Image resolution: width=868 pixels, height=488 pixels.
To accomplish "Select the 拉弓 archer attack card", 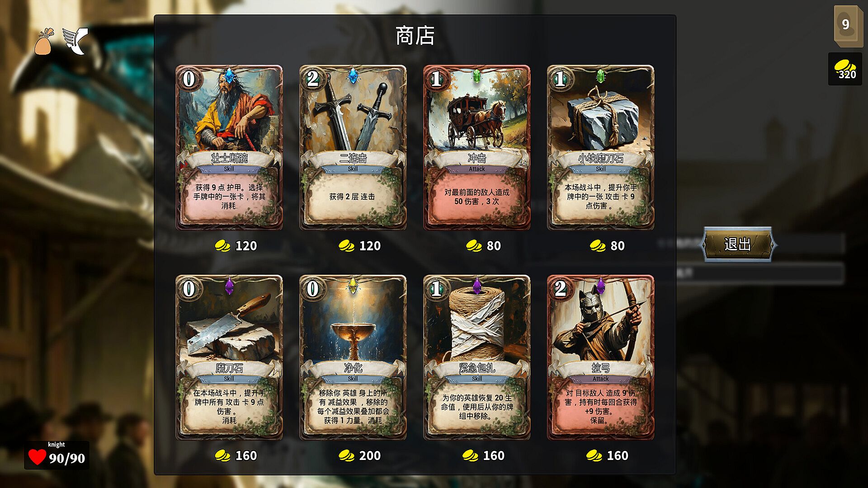I will coord(600,357).
